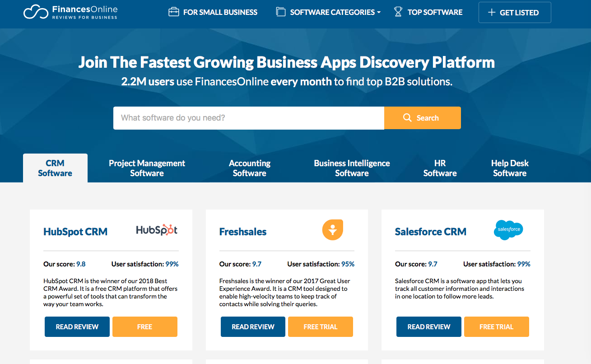Image resolution: width=591 pixels, height=364 pixels.
Task: Click the orange Free button for HubSpot
Action: tap(144, 327)
